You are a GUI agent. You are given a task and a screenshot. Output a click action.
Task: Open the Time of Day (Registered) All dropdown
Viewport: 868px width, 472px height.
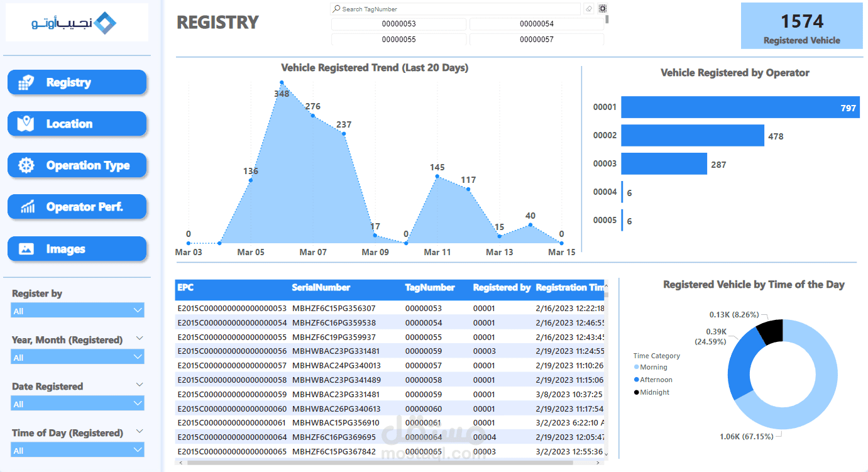77,450
